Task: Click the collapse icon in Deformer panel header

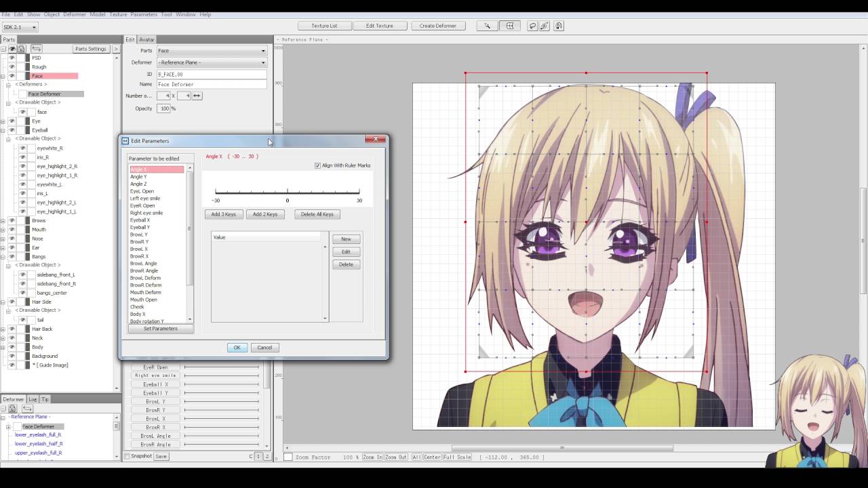Action: point(5,409)
